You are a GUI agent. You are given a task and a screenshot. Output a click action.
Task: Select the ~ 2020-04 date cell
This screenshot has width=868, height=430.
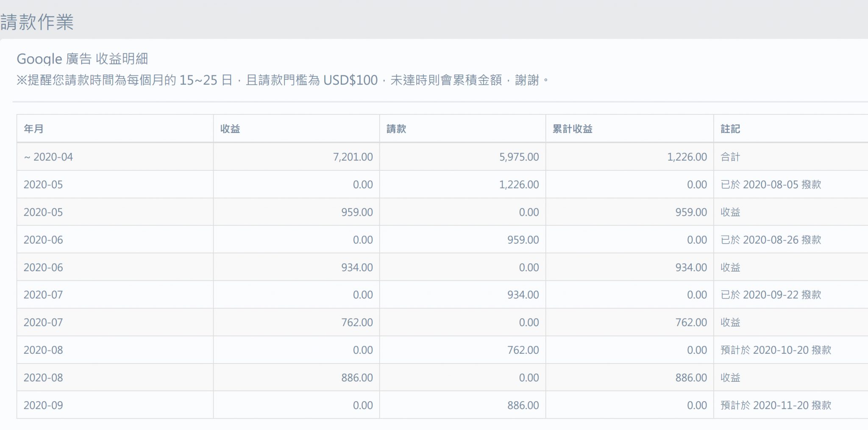48,157
